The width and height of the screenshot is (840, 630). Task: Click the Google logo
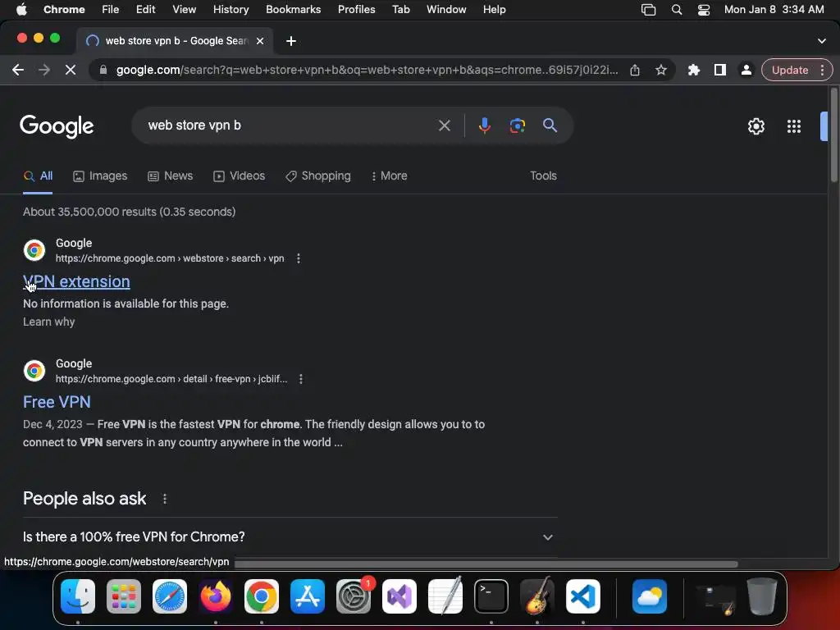[57, 126]
